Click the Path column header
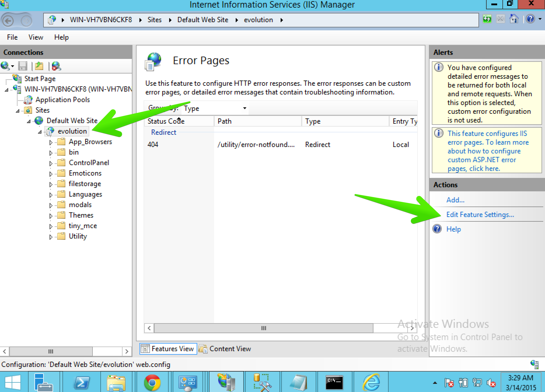 pos(258,121)
